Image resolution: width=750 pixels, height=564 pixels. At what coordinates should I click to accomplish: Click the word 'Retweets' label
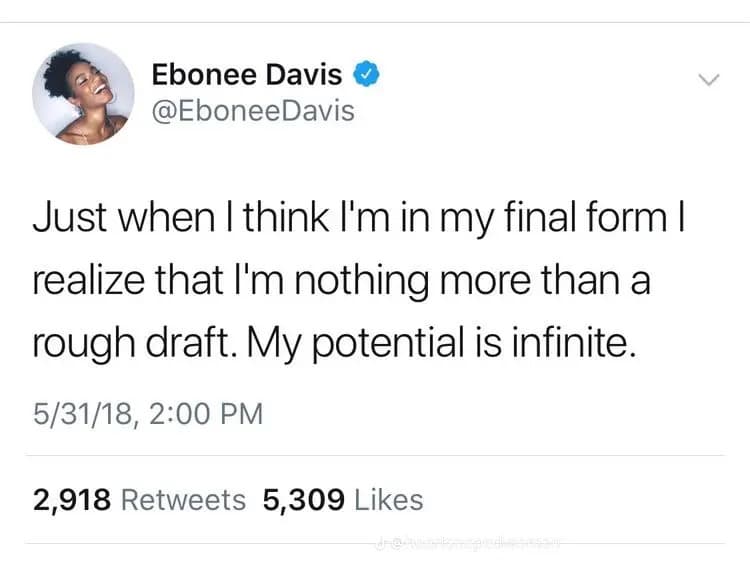point(183,499)
